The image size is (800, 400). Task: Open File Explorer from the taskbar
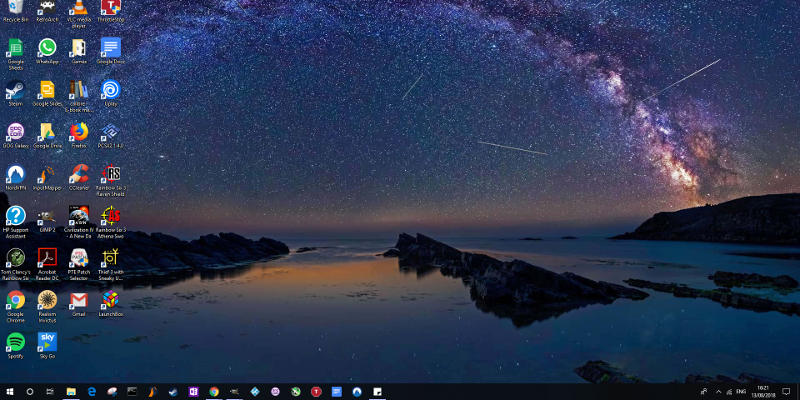(71, 392)
